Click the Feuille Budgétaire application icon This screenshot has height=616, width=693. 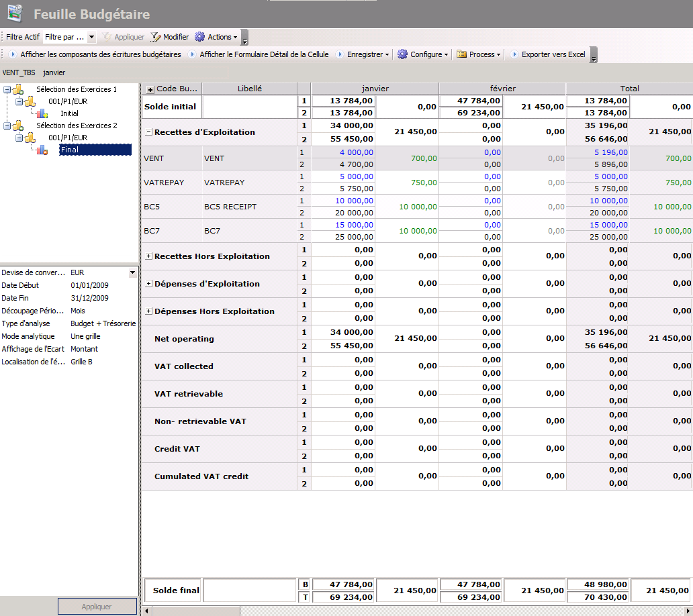pyautogui.click(x=15, y=13)
